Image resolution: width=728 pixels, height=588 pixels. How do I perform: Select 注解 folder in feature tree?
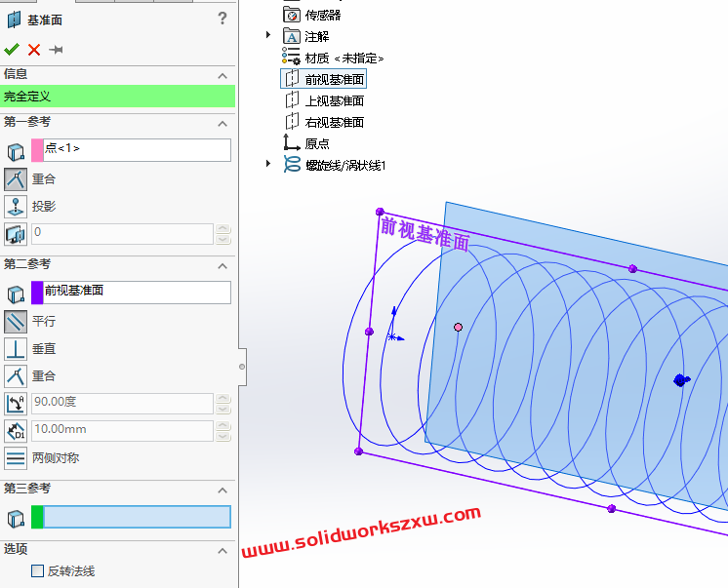pyautogui.click(x=316, y=37)
